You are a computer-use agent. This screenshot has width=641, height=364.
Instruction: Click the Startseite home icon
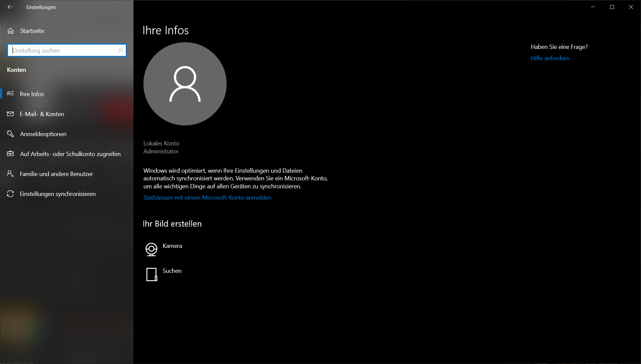11,31
